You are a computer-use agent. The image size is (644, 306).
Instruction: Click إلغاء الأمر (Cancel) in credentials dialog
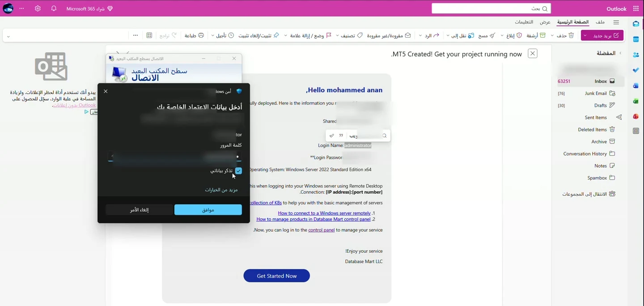(139, 210)
